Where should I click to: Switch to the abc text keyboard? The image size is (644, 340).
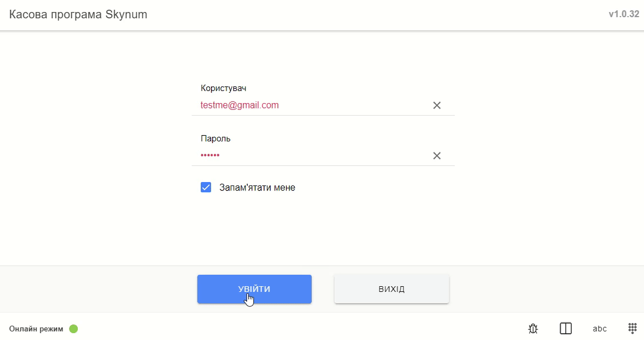point(599,329)
